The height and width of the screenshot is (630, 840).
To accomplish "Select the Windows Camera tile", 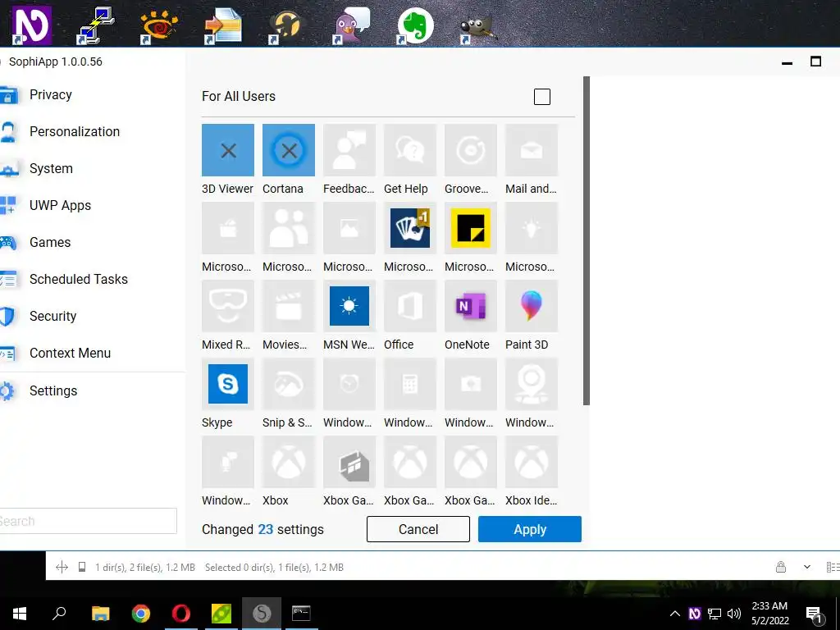I will point(470,384).
